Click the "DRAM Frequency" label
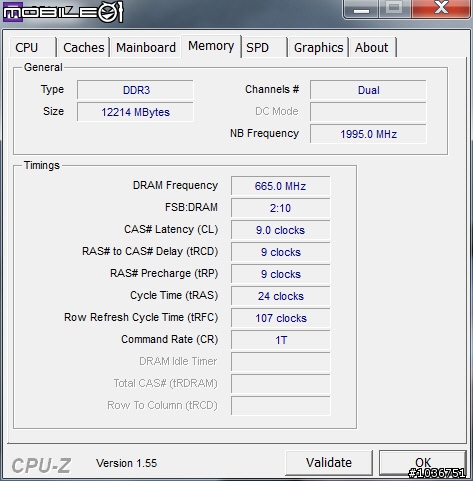This screenshot has width=473, height=481. pos(175,185)
